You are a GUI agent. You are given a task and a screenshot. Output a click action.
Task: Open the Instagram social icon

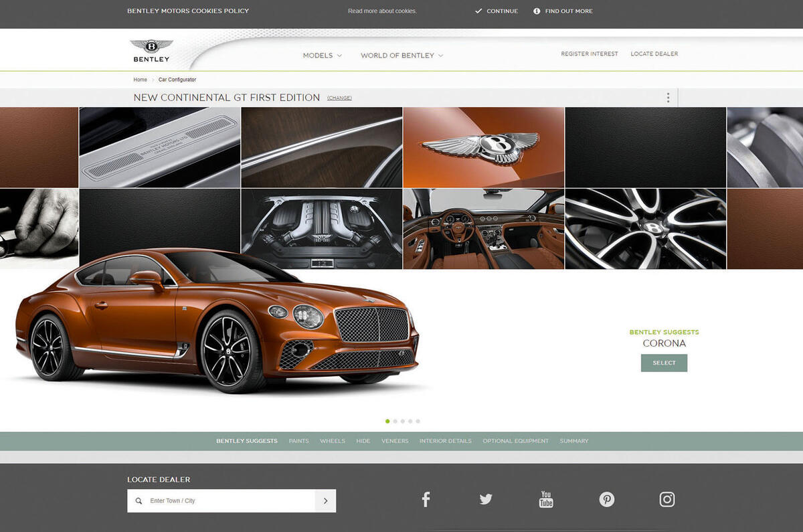click(667, 499)
